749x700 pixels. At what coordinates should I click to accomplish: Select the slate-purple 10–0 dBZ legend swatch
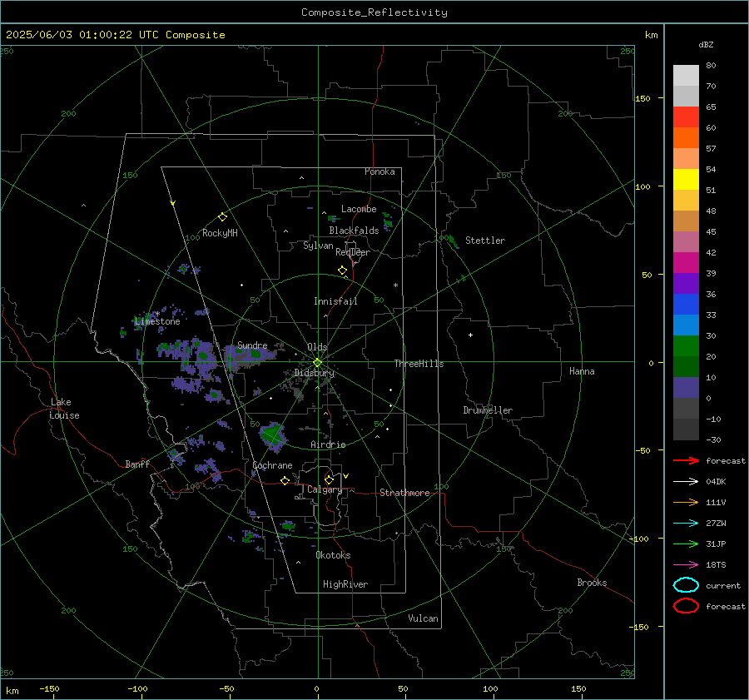[686, 388]
